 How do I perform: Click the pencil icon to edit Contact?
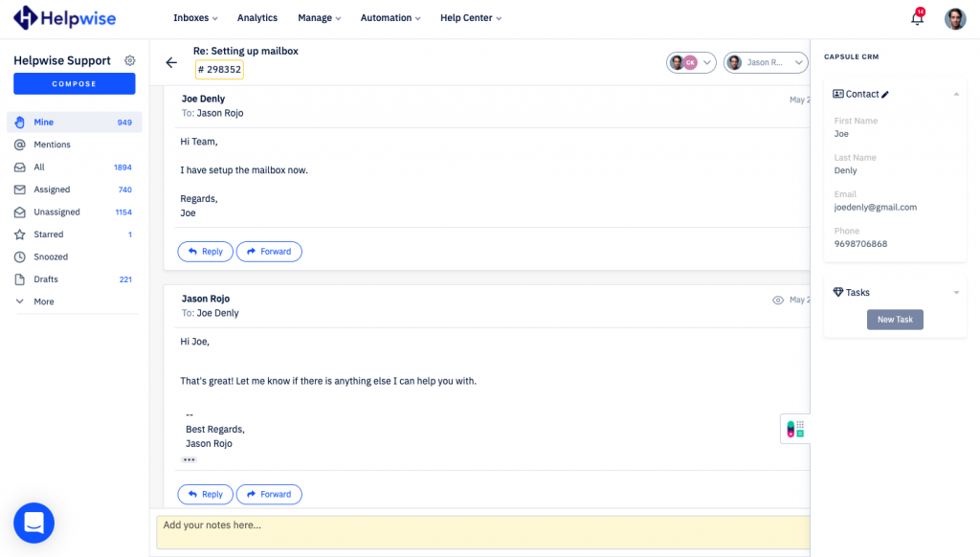tap(885, 95)
